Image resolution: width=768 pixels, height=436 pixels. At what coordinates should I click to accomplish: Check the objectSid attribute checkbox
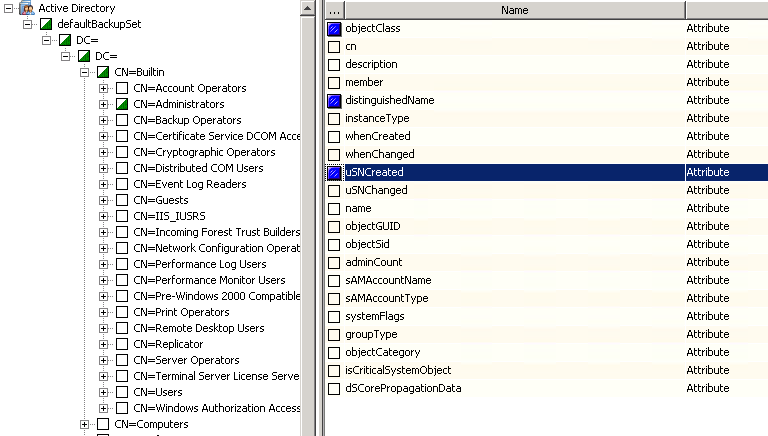(x=334, y=244)
